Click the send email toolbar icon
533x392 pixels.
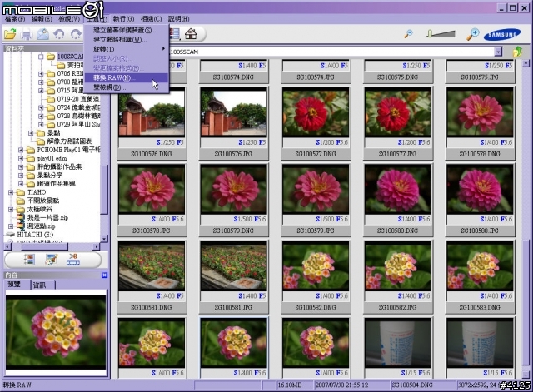coord(42,34)
